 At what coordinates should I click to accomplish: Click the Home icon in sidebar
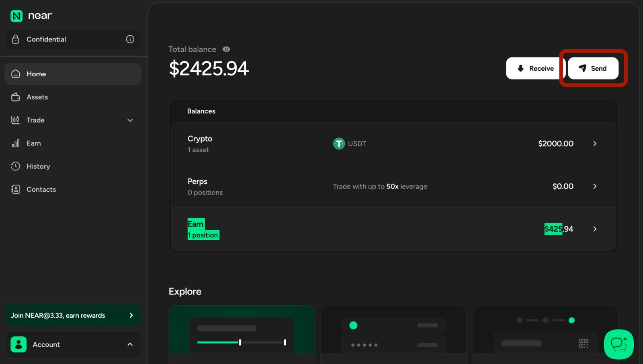coord(16,74)
